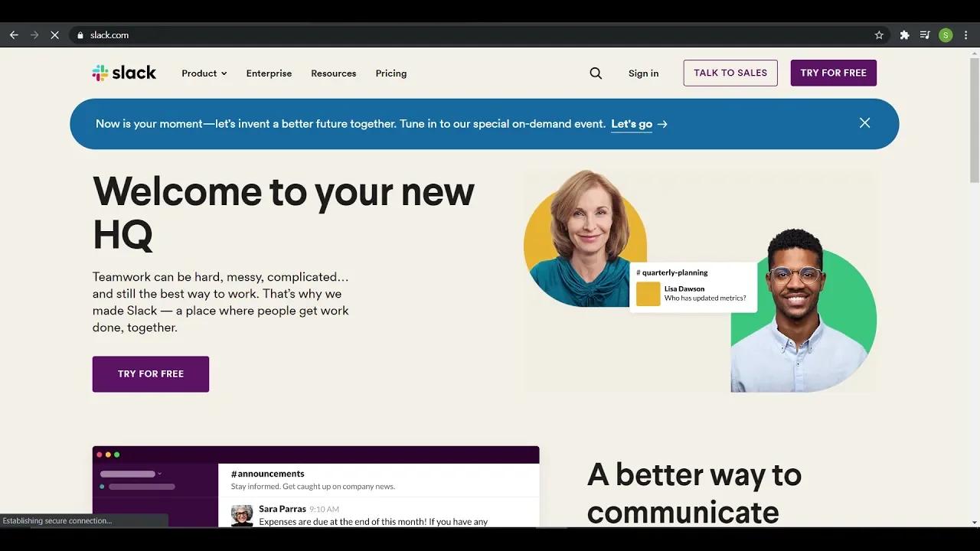Click 'A better way to communicate' heading

[x=694, y=494]
